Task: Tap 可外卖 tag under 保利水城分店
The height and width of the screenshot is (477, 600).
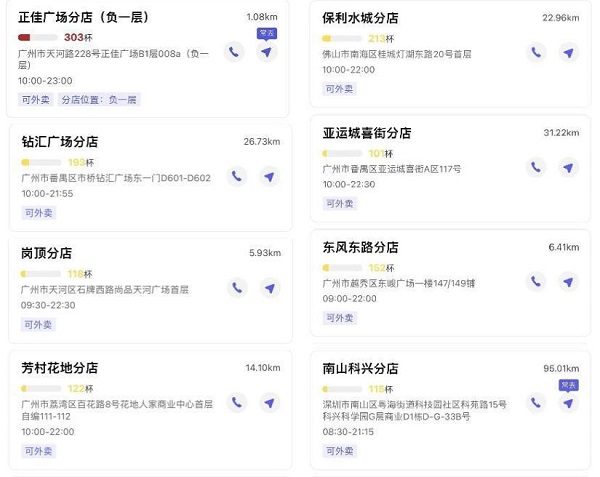Action: tap(341, 89)
